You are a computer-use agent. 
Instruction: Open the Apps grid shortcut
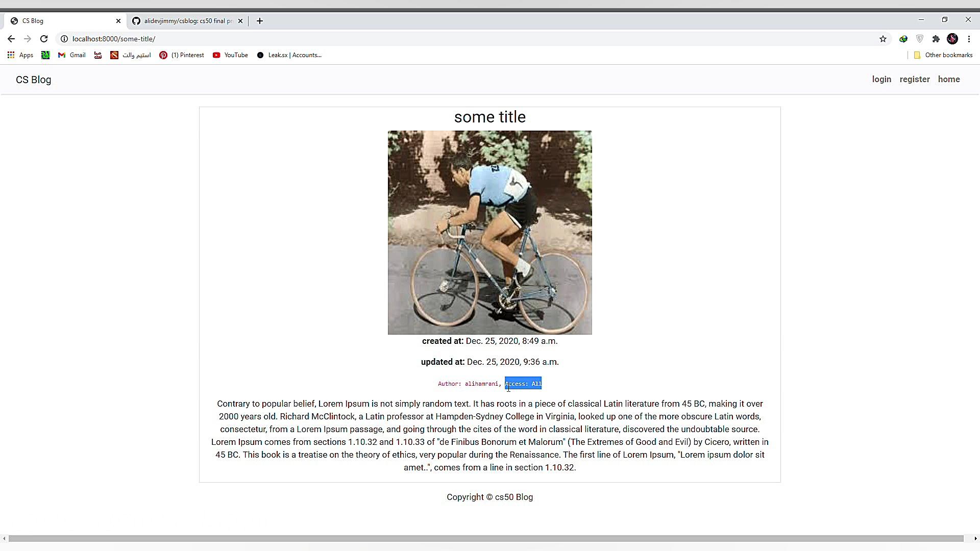click(20, 55)
